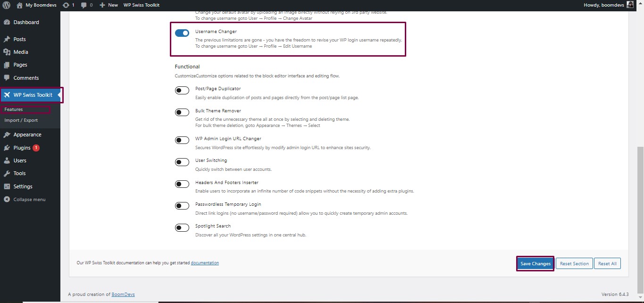Click the Tools wrench icon
This screenshot has height=303, width=644.
coord(7,173)
